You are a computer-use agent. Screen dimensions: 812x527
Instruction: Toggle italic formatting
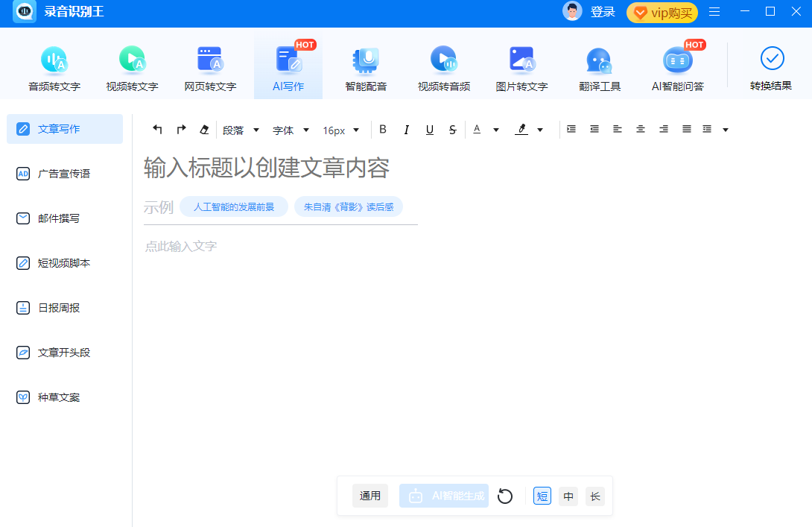[406, 130]
